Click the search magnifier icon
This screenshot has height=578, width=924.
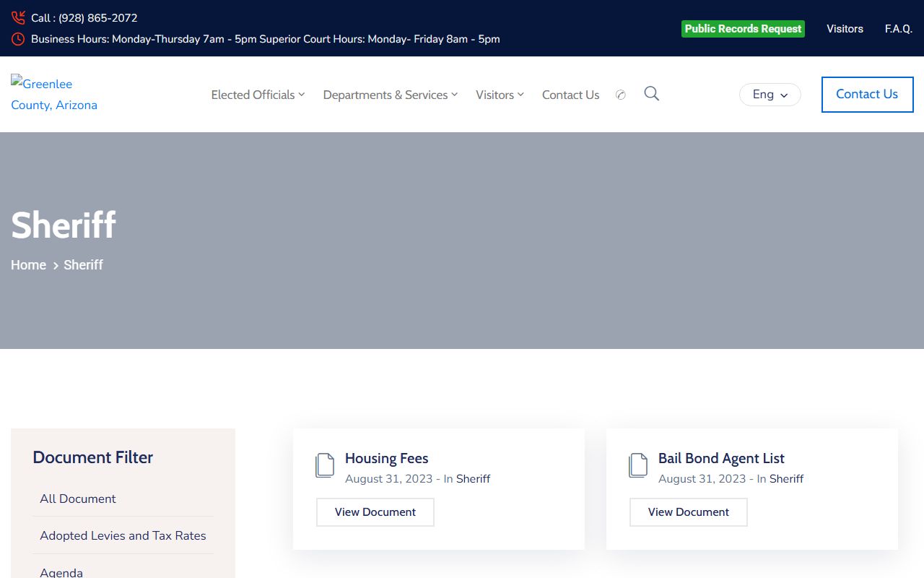651,94
